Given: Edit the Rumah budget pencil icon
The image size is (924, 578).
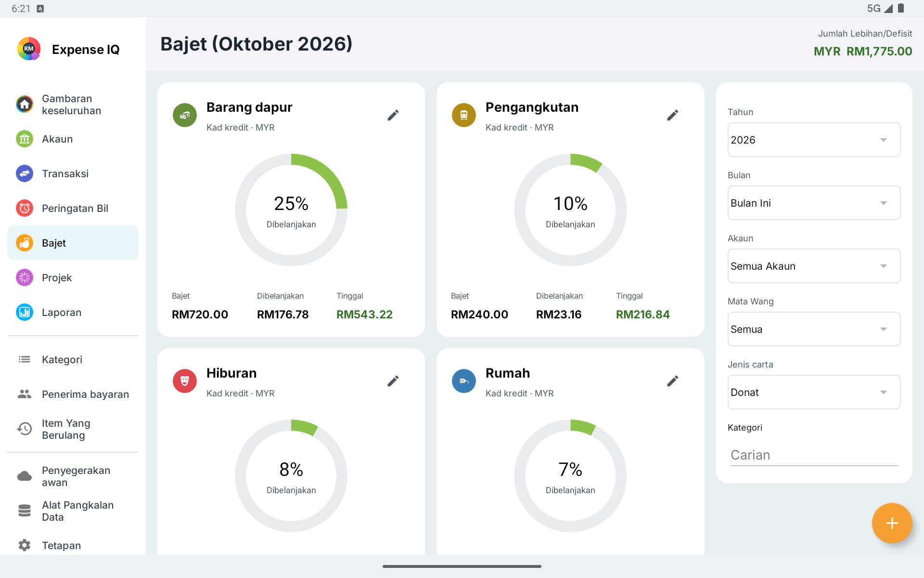Looking at the screenshot, I should (673, 381).
